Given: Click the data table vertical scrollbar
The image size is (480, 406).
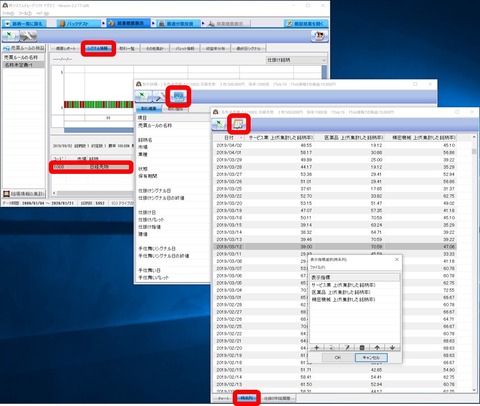Looking at the screenshot, I should click(474, 263).
